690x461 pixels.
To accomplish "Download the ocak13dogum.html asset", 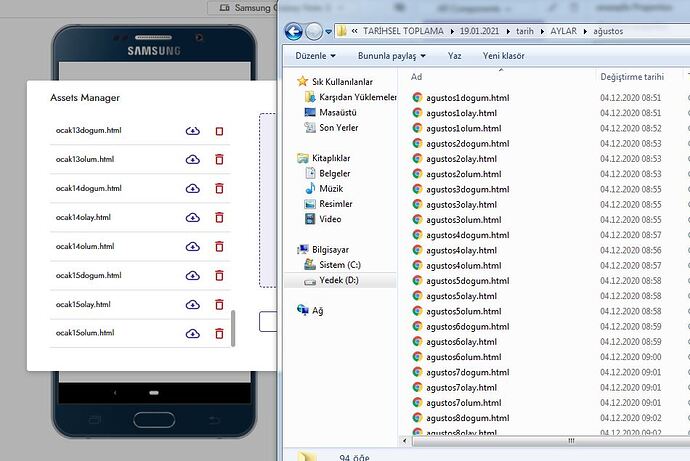I will (193, 131).
